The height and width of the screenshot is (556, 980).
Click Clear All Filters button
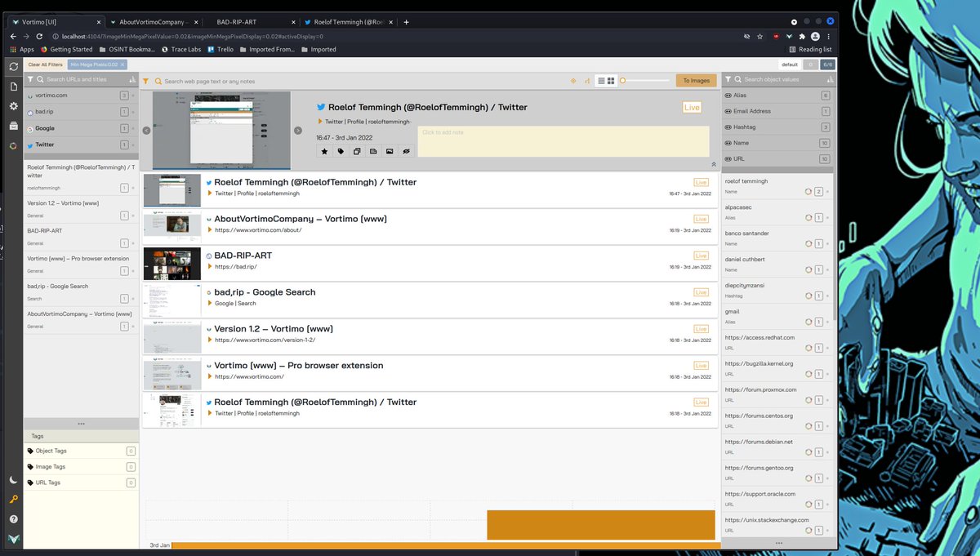tap(45, 64)
